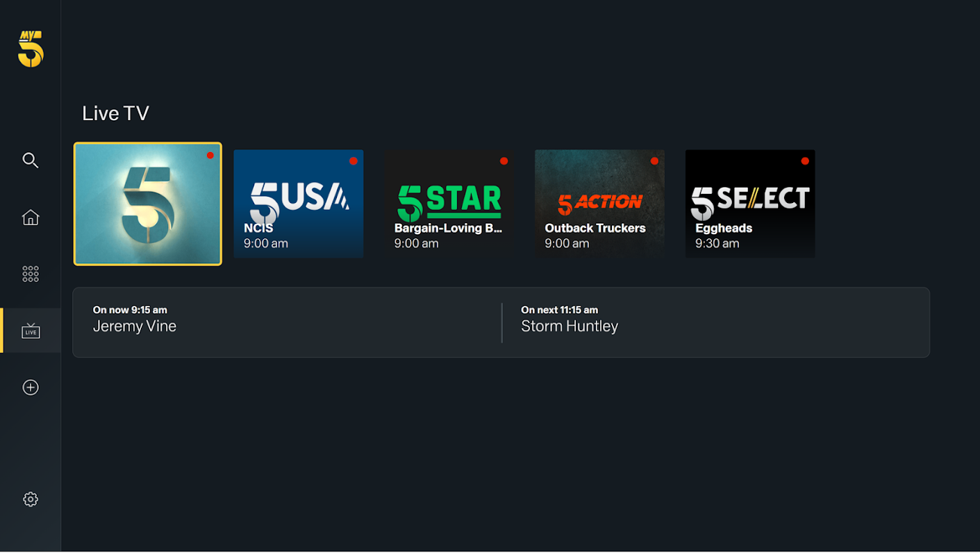Viewport: 980px width, 556px height.
Task: Select the 5USA tile showing NCIS
Action: [x=299, y=204]
